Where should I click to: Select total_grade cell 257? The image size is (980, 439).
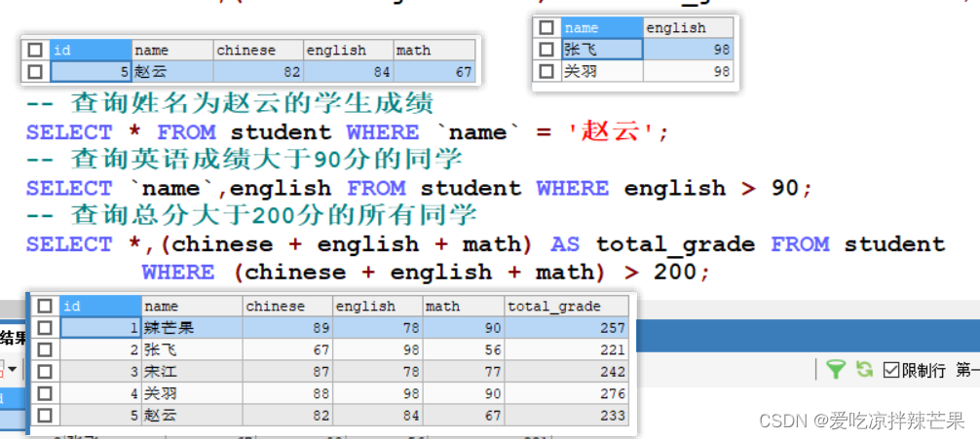pyautogui.click(x=566, y=328)
